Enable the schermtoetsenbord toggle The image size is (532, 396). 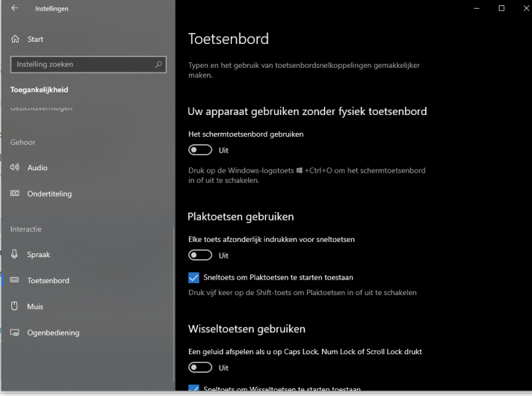(200, 150)
